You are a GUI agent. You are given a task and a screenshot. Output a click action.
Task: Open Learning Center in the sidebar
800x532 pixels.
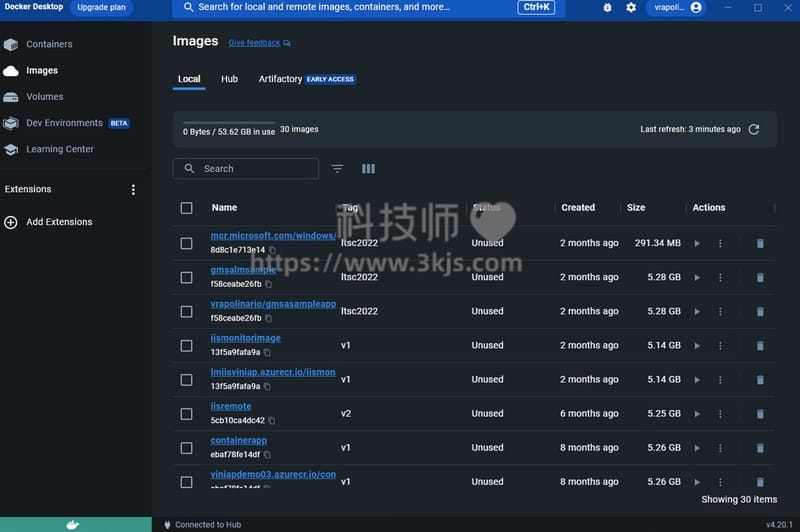tap(60, 149)
